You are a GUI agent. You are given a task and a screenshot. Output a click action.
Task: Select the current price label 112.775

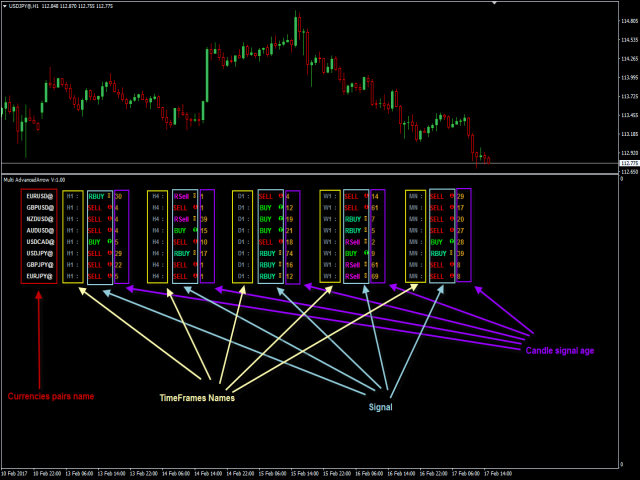(x=629, y=163)
